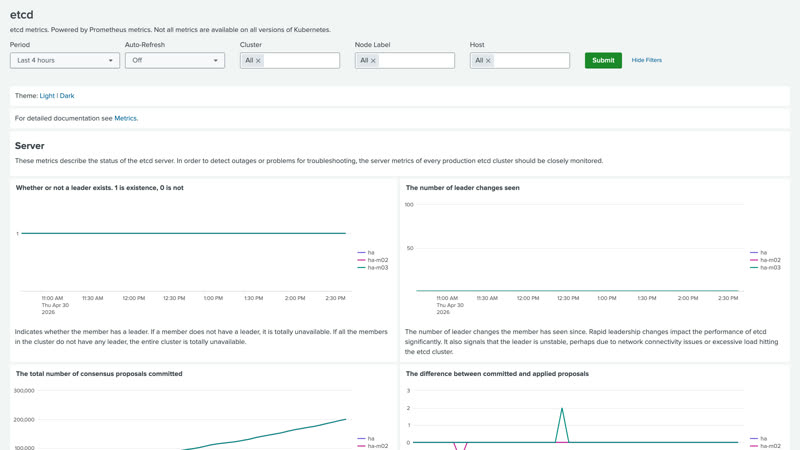Toggle ha series in proposals committed chart legend
This screenshot has width=800, height=450.
point(366,438)
